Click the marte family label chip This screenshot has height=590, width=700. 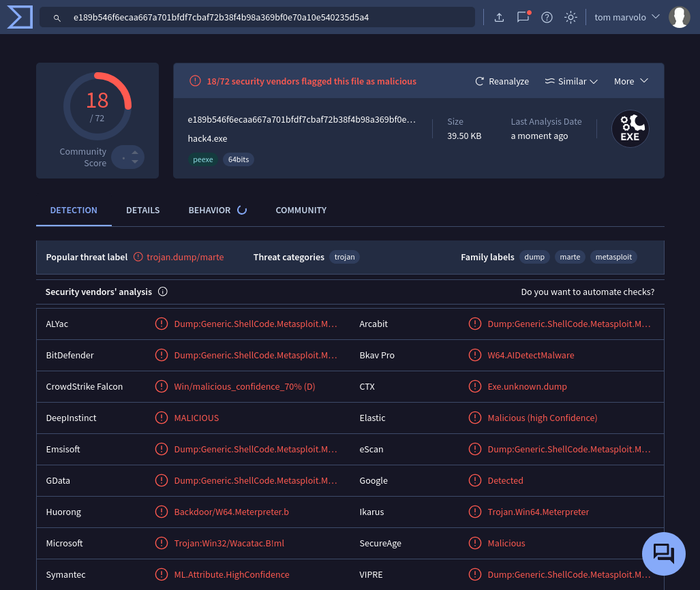click(x=570, y=257)
